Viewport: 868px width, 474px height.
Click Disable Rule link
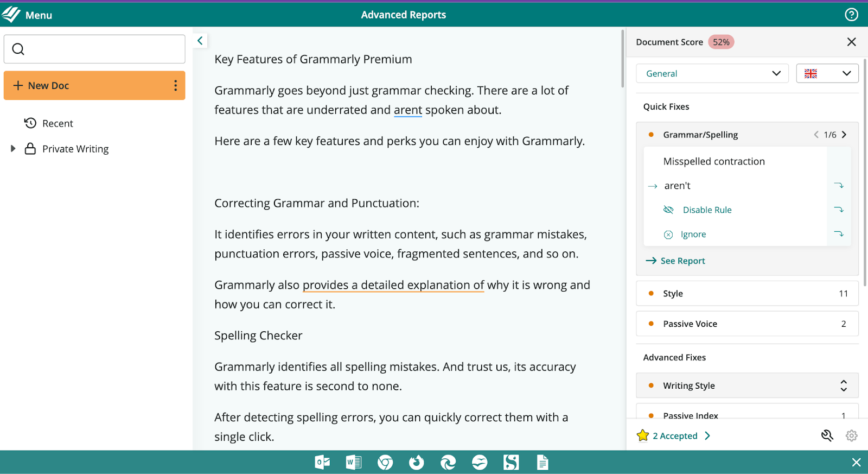(707, 210)
